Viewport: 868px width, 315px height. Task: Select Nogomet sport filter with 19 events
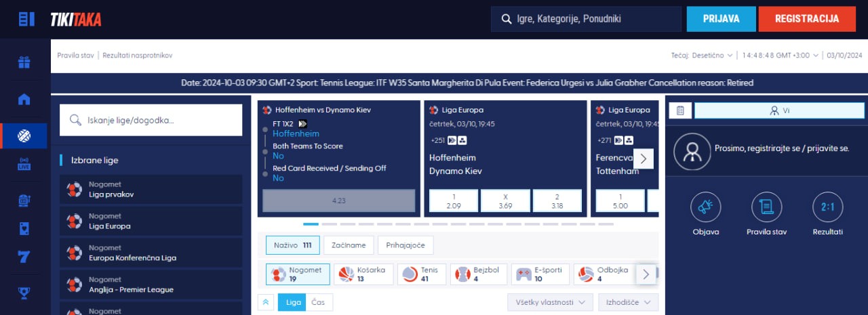298,274
